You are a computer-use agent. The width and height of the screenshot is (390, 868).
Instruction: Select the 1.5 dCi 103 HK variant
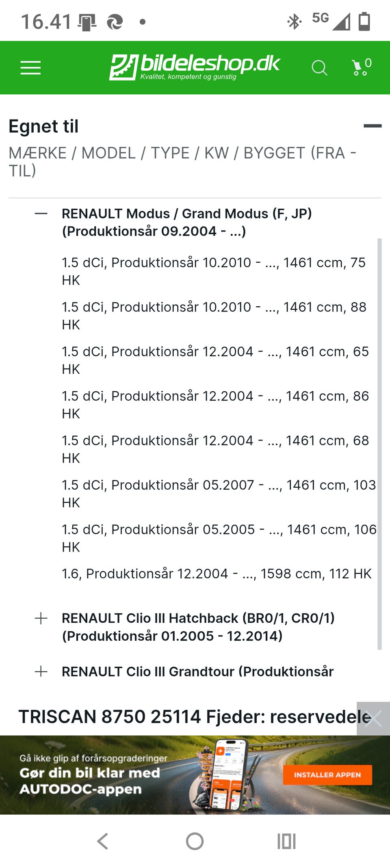pyautogui.click(x=218, y=493)
